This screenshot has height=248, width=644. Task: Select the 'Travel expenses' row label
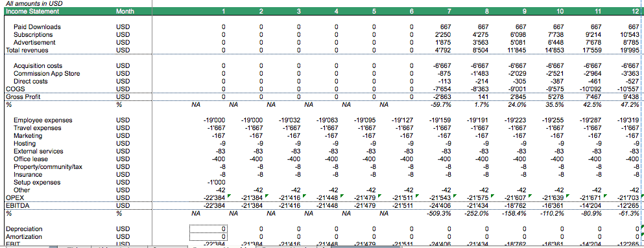point(38,128)
